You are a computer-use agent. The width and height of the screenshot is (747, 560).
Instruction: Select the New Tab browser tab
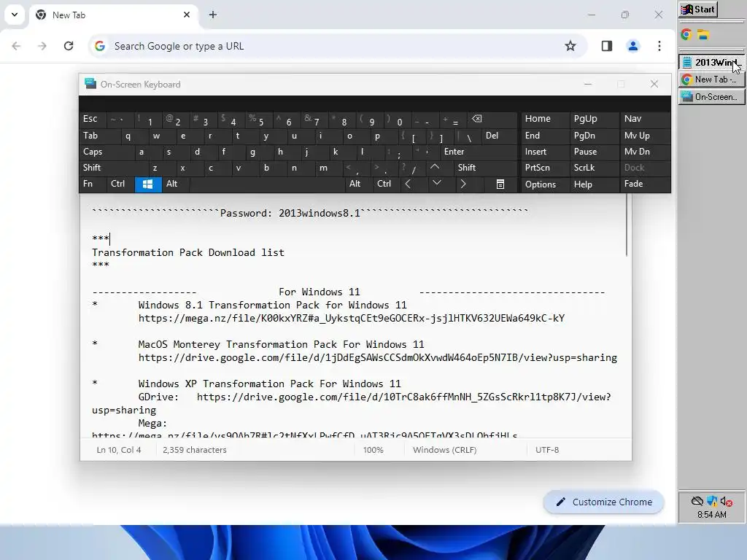(115, 15)
